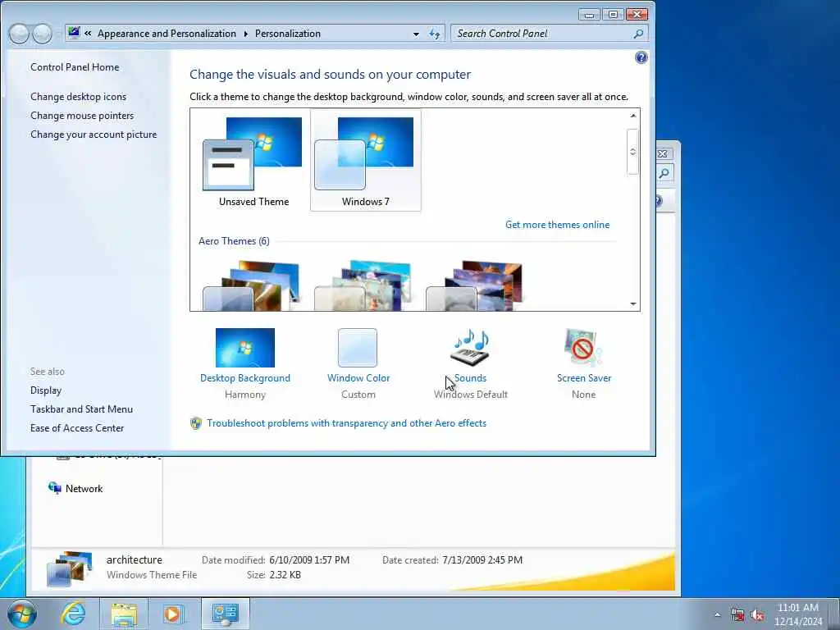Click the search magnifier icon
This screenshot has height=630, width=840.
tap(638, 34)
